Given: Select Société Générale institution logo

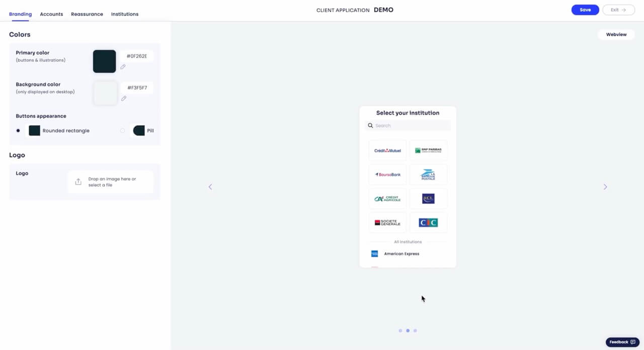Looking at the screenshot, I should [x=387, y=222].
